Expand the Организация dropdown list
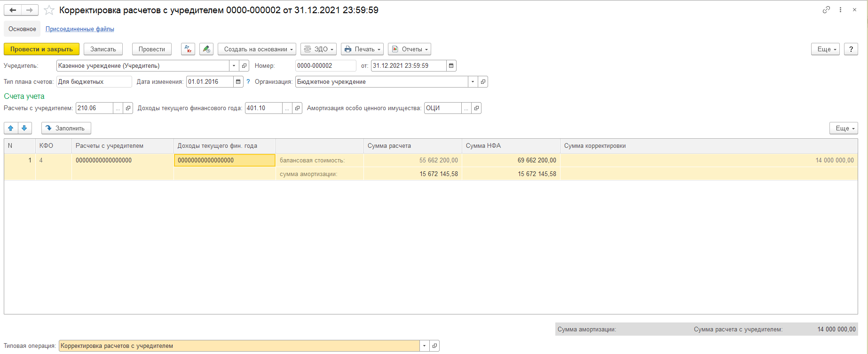 [x=473, y=82]
